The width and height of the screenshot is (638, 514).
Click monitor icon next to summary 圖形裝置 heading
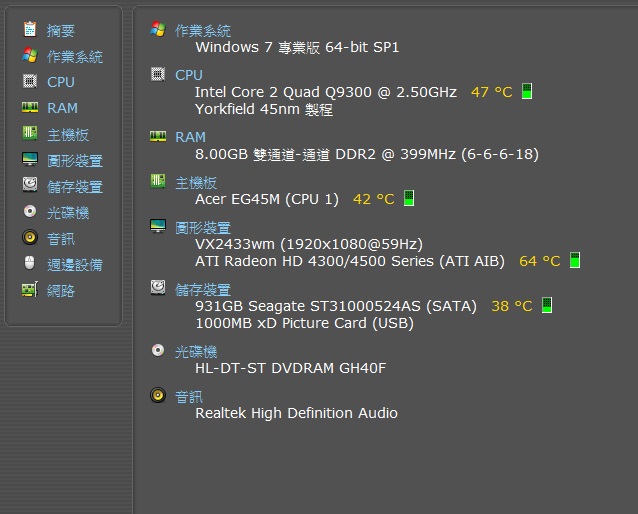pos(158,226)
